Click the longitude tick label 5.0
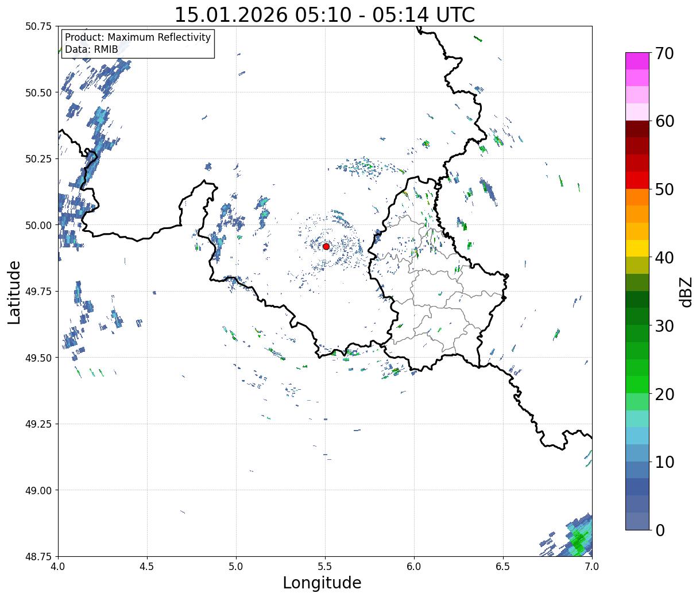Viewport: 700px width, 597px height. pos(236,566)
